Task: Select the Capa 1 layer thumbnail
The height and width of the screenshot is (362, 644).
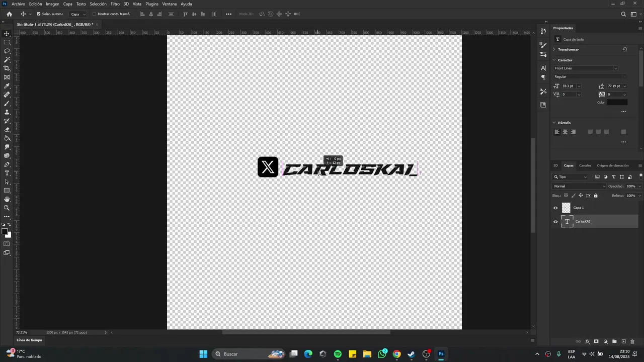Action: 566,208
